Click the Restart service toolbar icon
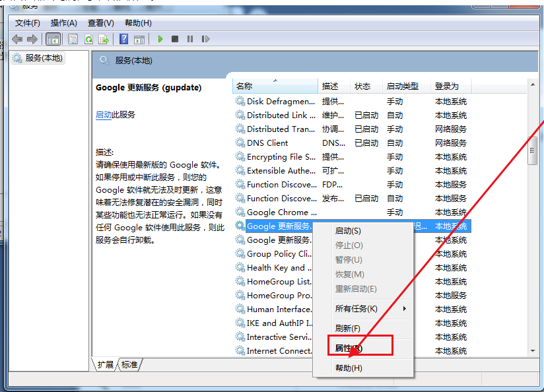 coord(205,39)
